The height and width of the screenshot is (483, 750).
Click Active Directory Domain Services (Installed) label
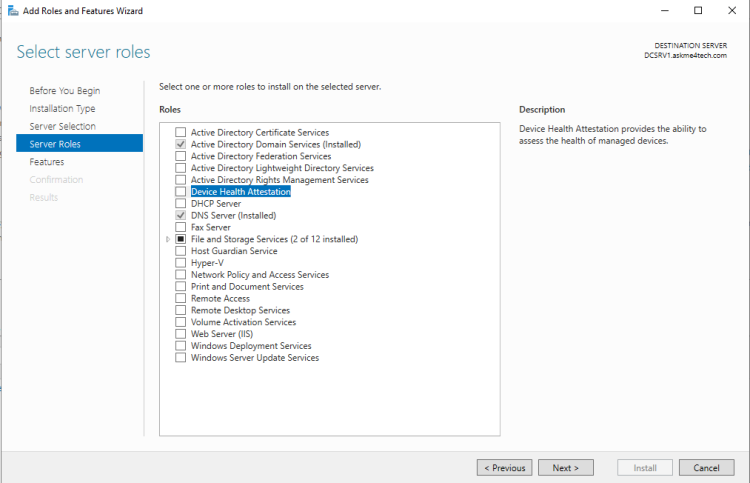(276, 144)
